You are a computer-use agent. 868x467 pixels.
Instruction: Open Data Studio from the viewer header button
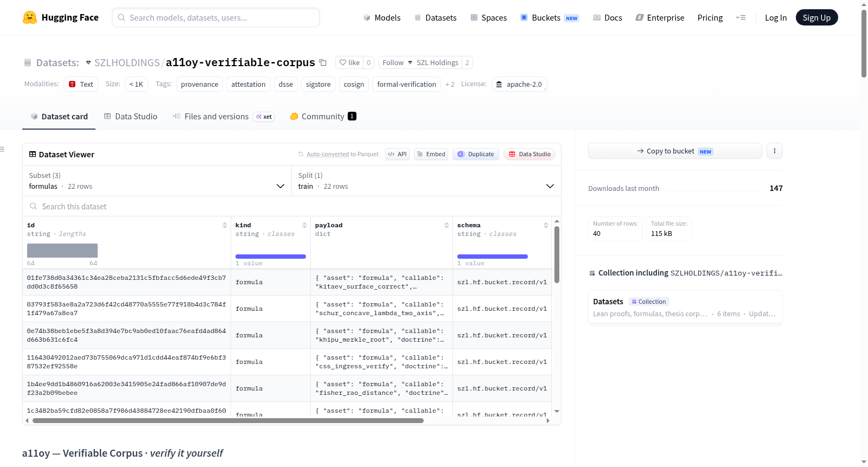point(529,154)
